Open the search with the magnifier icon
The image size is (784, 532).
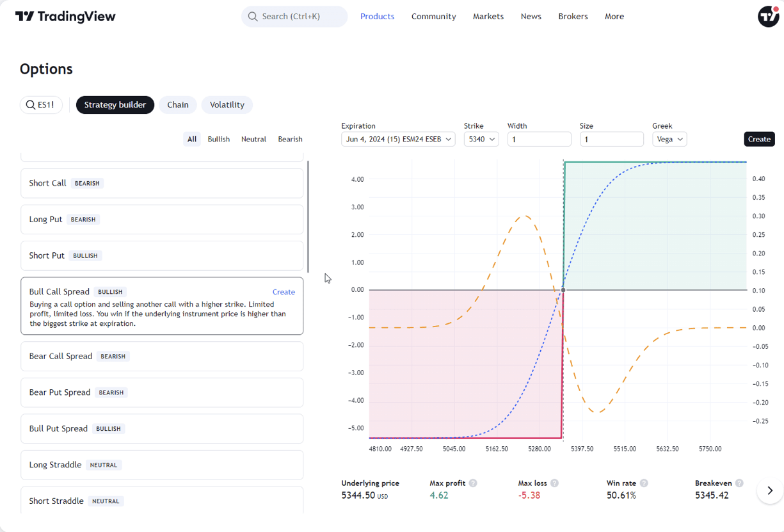coord(253,16)
